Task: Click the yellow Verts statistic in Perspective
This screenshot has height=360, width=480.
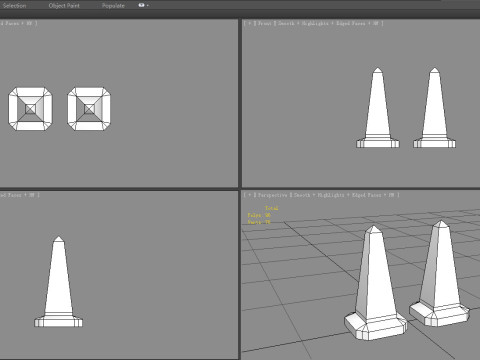Action: (x=259, y=222)
